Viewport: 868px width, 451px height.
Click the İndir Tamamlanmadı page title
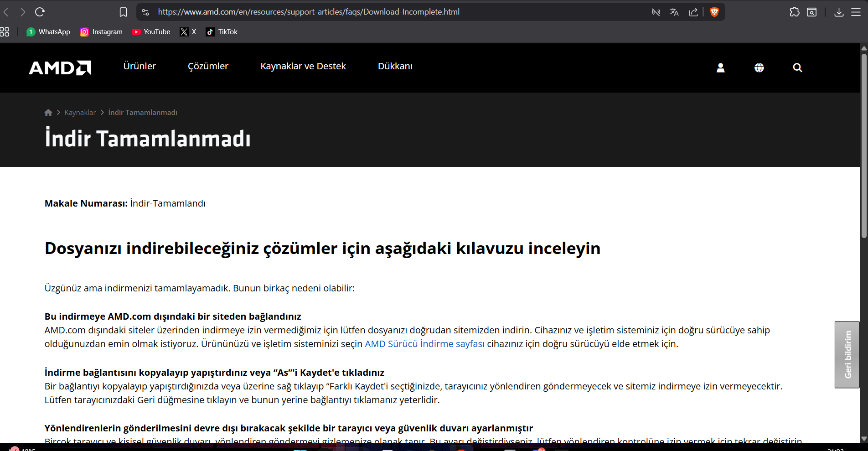[148, 139]
